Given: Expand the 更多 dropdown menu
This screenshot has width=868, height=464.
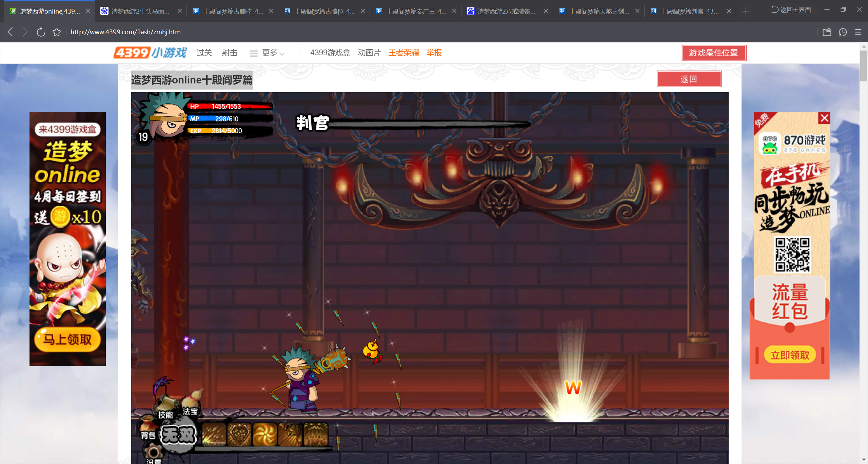Looking at the screenshot, I should (267, 53).
